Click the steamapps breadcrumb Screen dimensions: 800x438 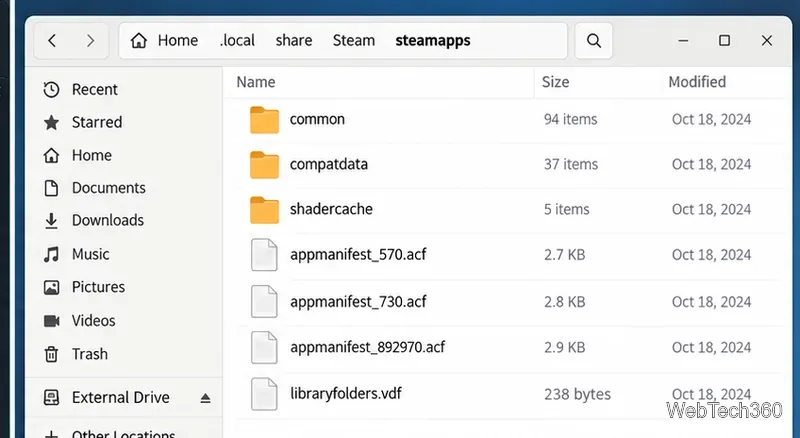click(433, 40)
